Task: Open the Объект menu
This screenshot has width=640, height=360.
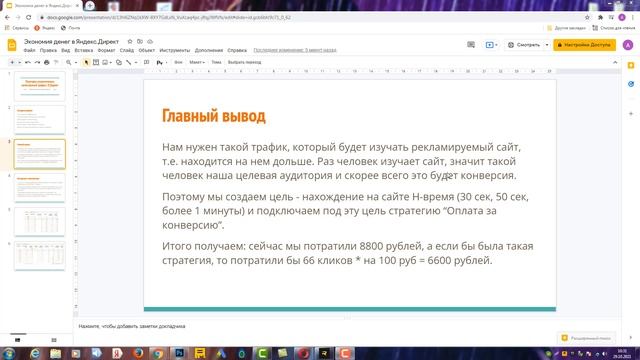Action: pyautogui.click(x=147, y=50)
